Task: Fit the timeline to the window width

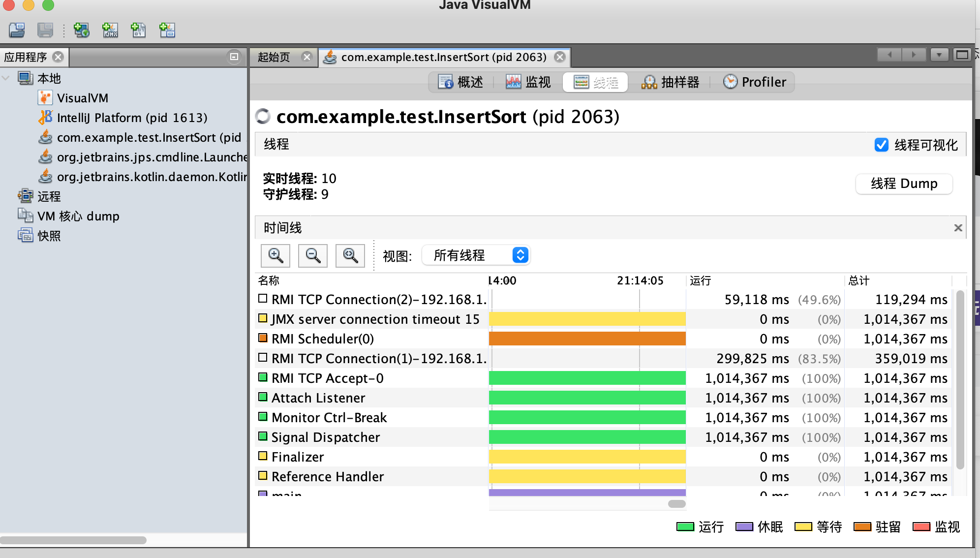Action: point(350,255)
